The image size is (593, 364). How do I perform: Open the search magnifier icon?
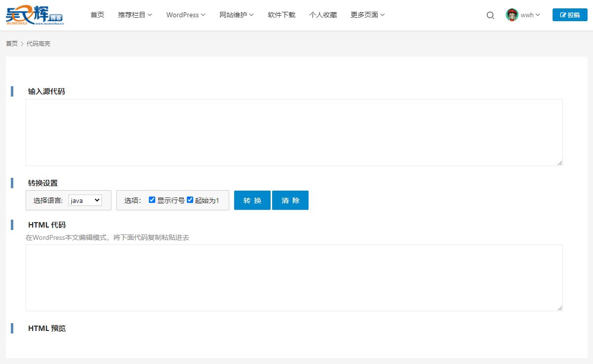pos(490,15)
